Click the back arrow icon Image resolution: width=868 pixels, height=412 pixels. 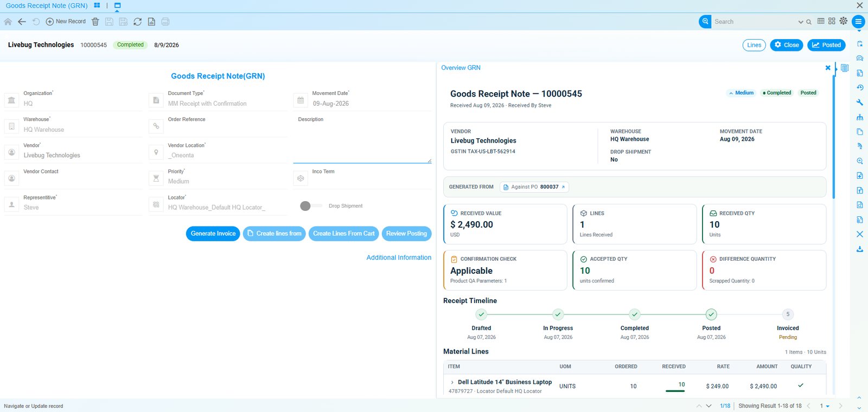(22, 22)
